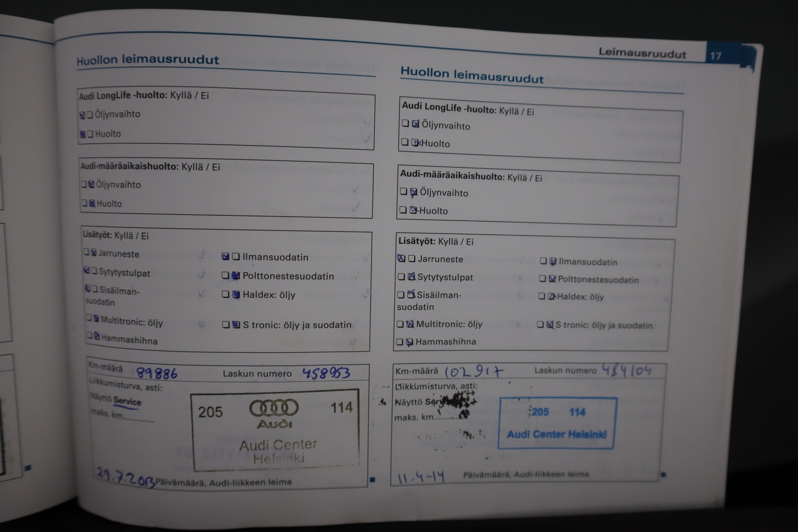Viewport: 798px width, 532px height.
Task: Toggle the Öljynvaihto checkbox under Audi LongLife -huolto
Action: pyautogui.click(x=81, y=114)
